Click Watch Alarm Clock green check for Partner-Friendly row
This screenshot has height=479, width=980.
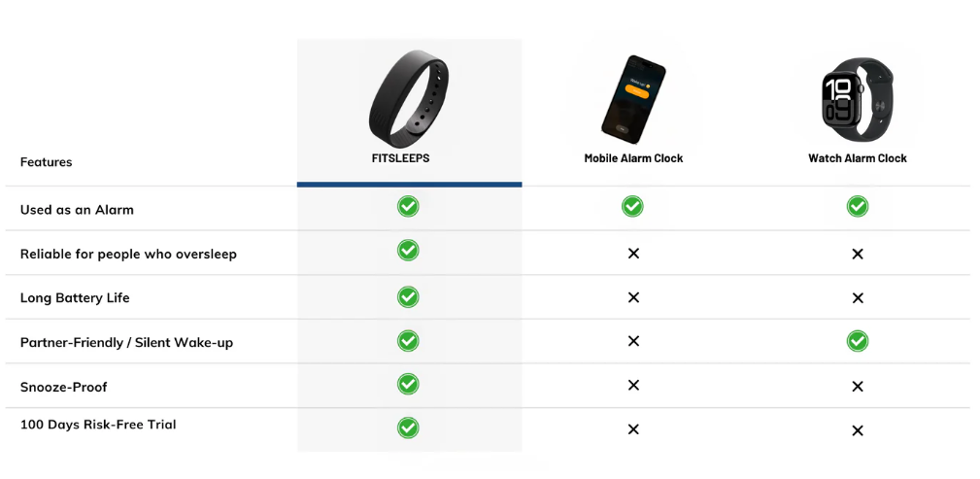click(x=858, y=341)
